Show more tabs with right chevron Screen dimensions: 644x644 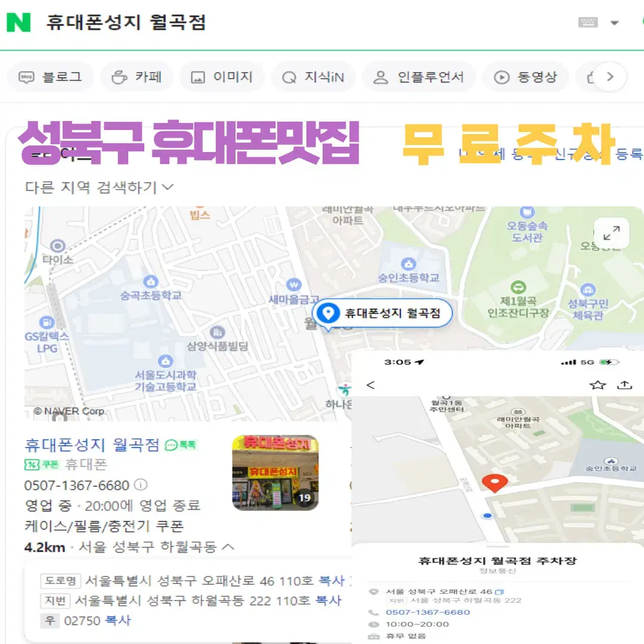click(x=610, y=77)
